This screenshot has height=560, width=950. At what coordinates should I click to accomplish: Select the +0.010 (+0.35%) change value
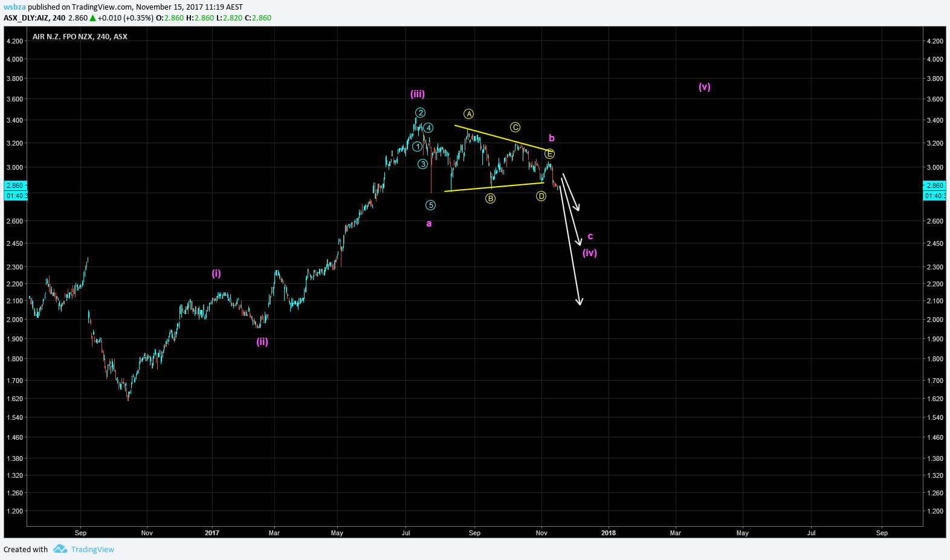point(126,18)
